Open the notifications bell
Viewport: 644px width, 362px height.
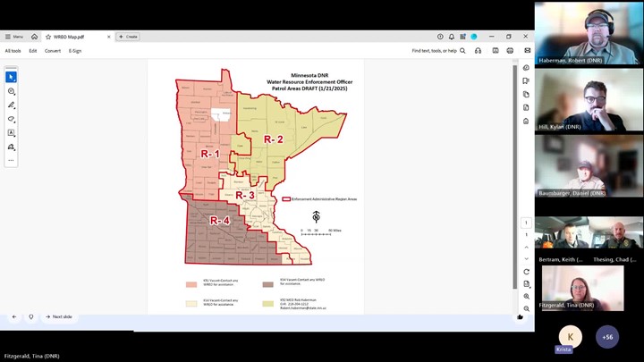[452, 37]
